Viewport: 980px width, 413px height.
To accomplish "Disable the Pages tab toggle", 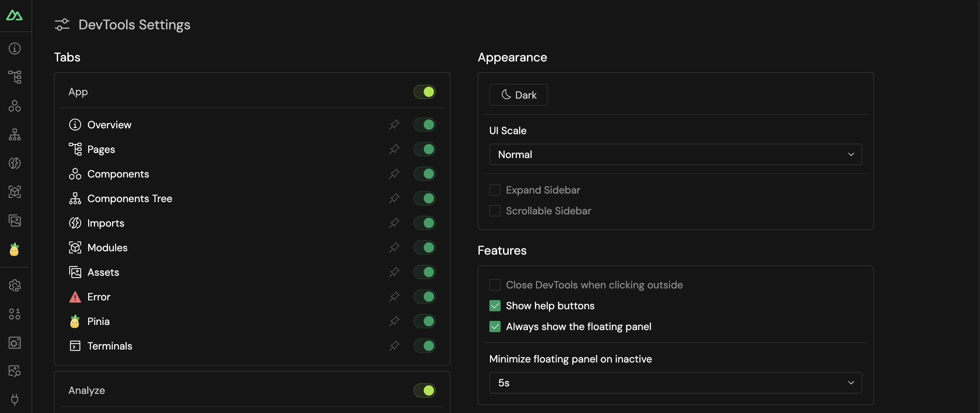I will [x=425, y=149].
